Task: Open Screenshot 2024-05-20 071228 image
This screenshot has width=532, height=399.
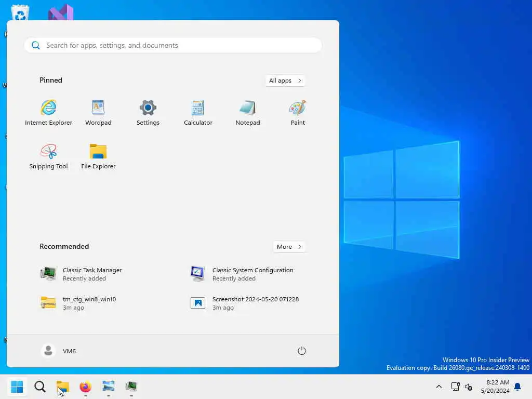Action: click(244, 303)
